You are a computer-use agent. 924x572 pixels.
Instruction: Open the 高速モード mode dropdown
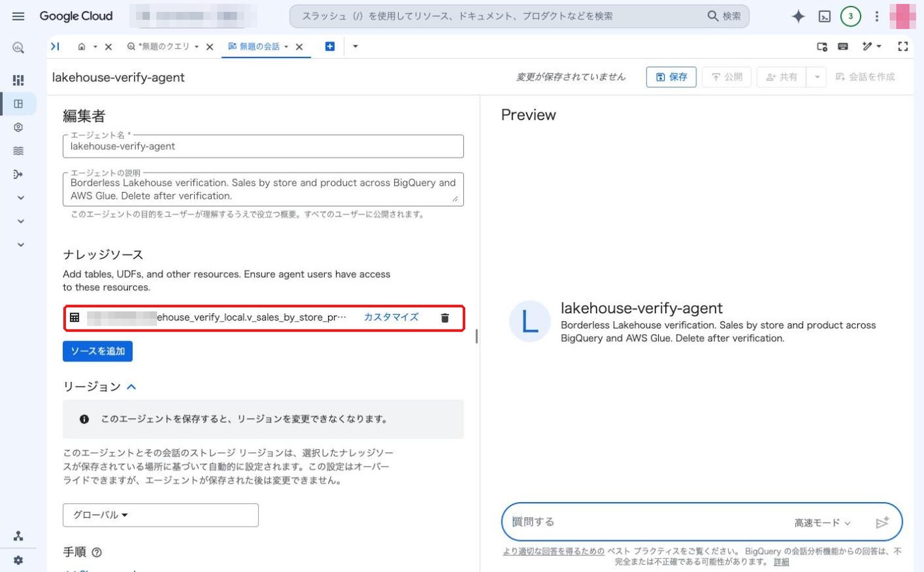point(823,523)
